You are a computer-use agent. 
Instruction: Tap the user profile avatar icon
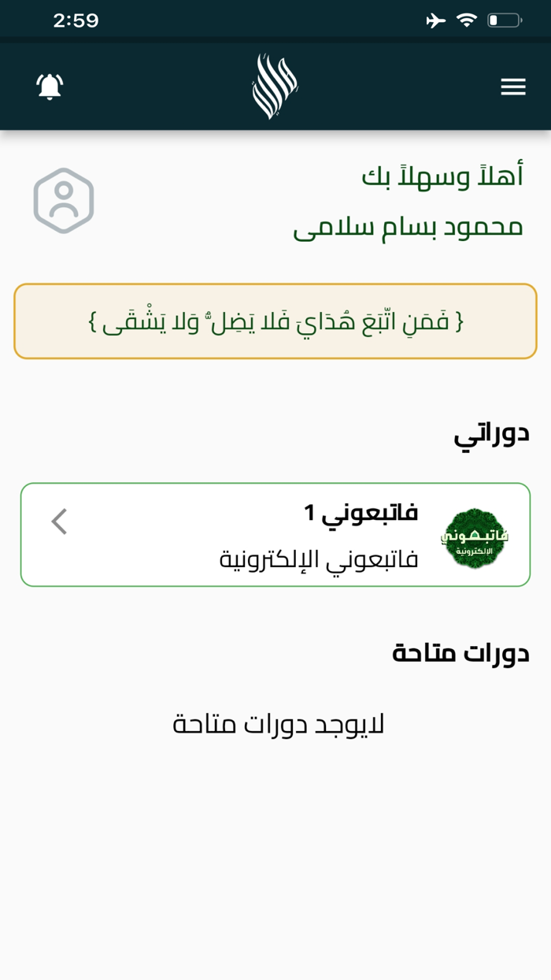pyautogui.click(x=63, y=201)
